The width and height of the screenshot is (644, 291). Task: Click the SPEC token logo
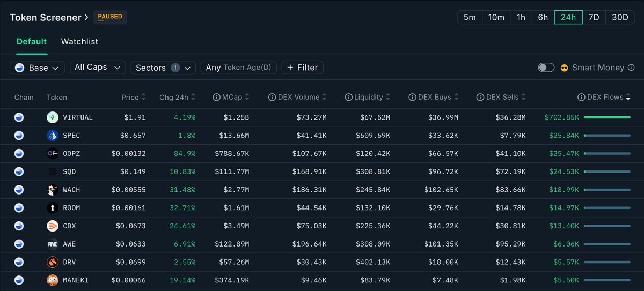click(52, 136)
